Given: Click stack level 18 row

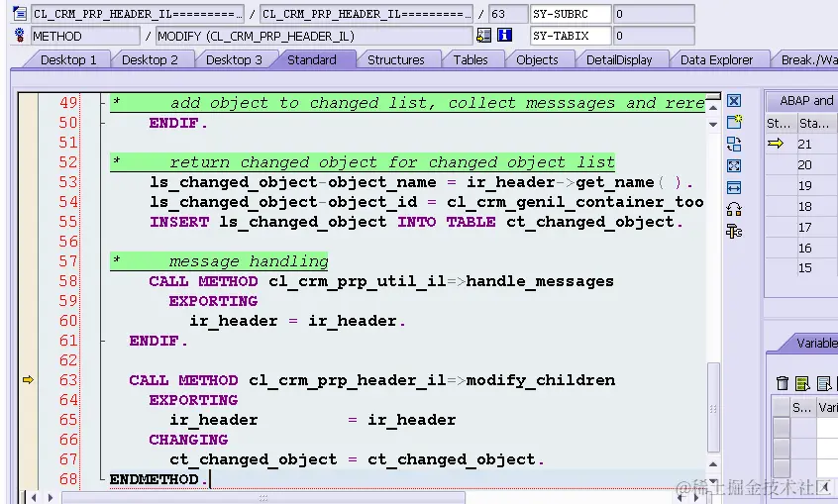Looking at the screenshot, I should tap(801, 206).
